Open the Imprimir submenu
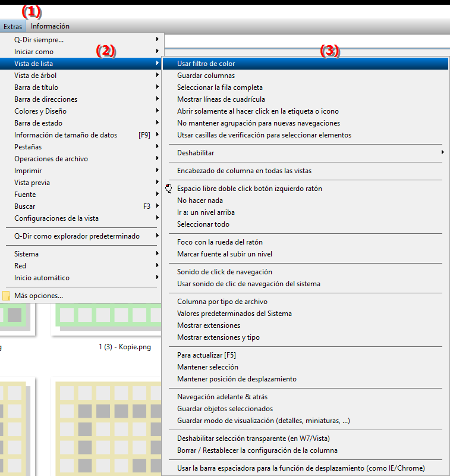The height and width of the screenshot is (476, 450). [81, 171]
